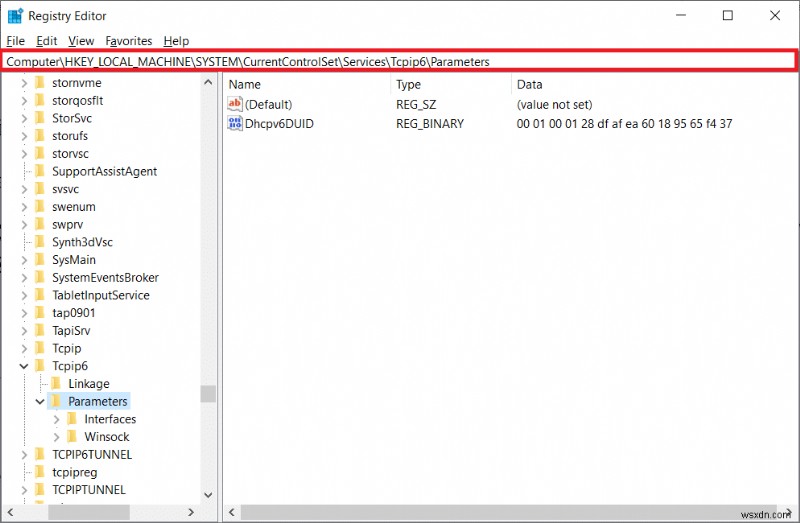Expand the Winsock subkey
Viewport: 800px width, 523px height.
click(56, 437)
